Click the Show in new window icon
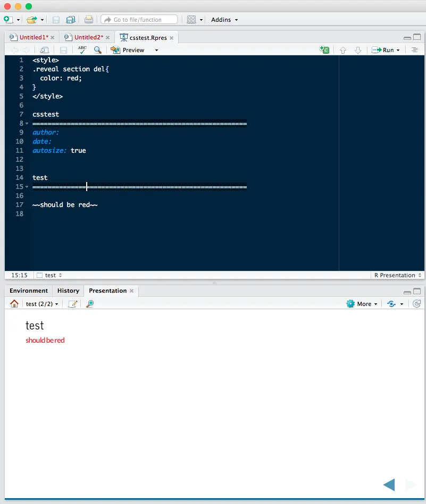Viewport: 426px width, 504px height. coord(44,50)
